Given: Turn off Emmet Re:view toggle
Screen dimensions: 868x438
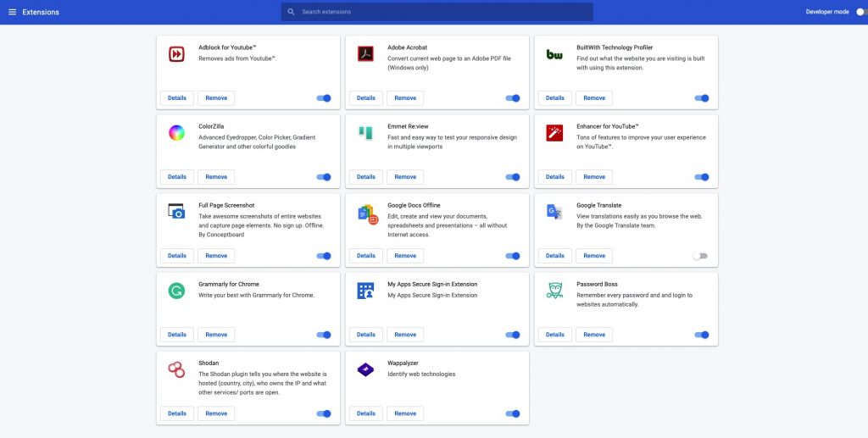Looking at the screenshot, I should pyautogui.click(x=513, y=177).
